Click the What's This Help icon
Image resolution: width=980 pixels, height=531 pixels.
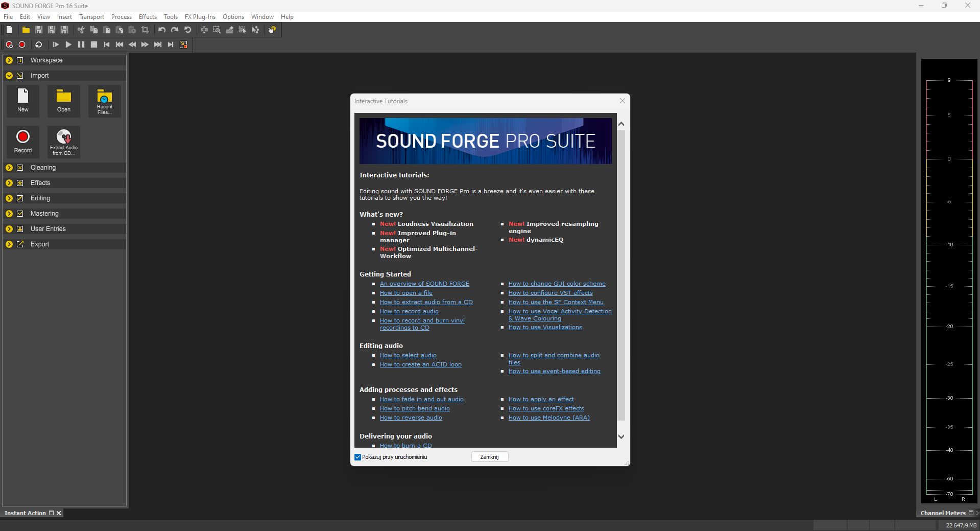[x=272, y=30]
